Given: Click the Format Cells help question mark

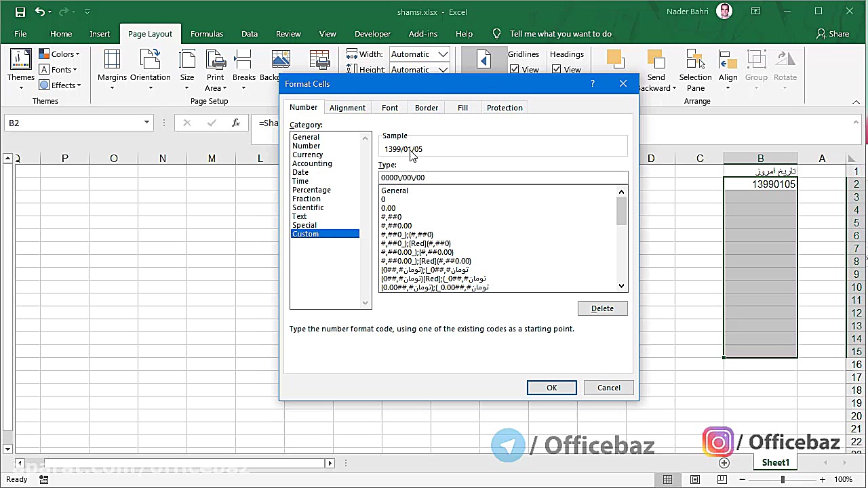Looking at the screenshot, I should pos(593,83).
